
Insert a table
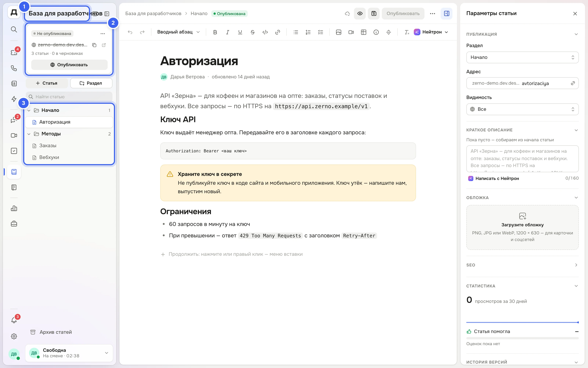click(363, 32)
